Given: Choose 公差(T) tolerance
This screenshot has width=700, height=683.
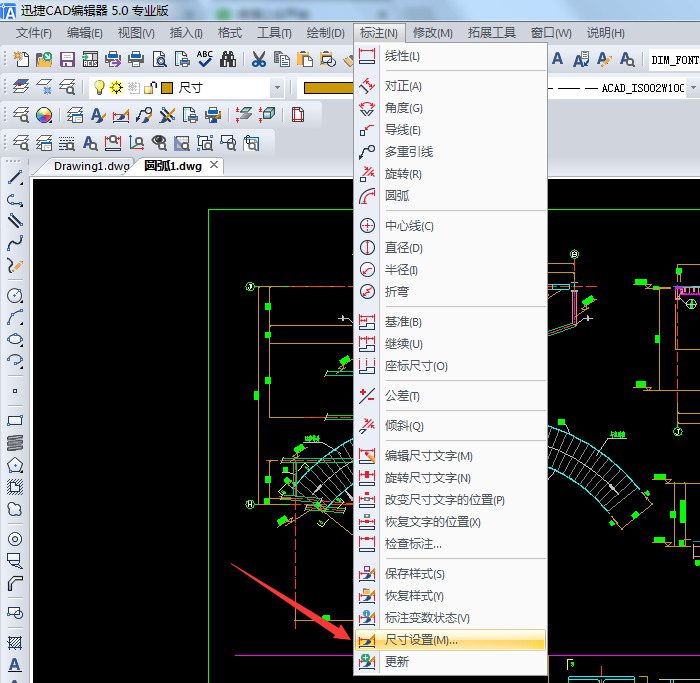Looking at the screenshot, I should 450,396.
